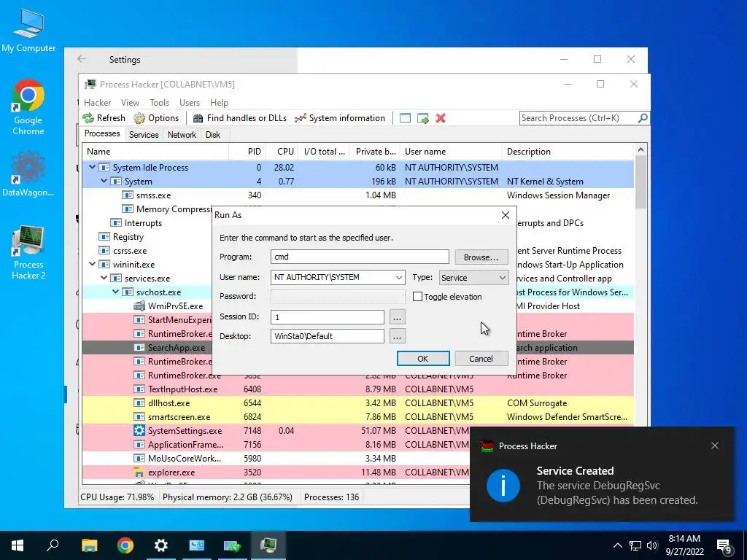Image resolution: width=747 pixels, height=560 pixels.
Task: Select the smartscreen.exe process row
Action: (357, 416)
